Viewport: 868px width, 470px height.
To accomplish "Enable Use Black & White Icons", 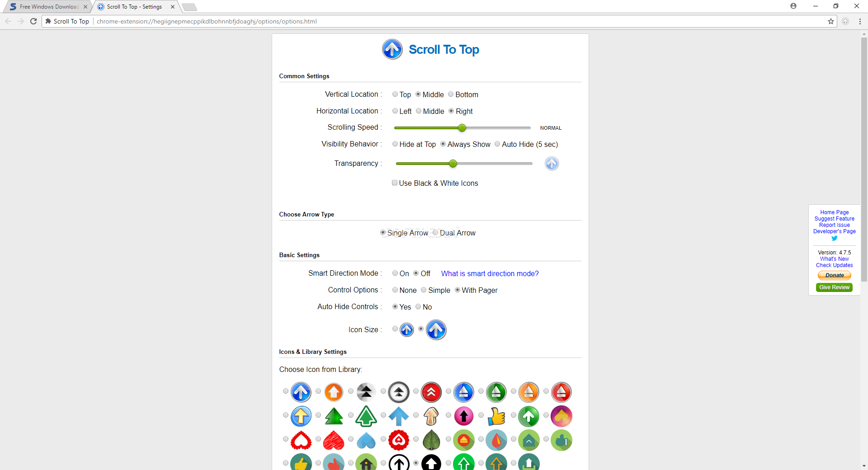I will 395,183.
